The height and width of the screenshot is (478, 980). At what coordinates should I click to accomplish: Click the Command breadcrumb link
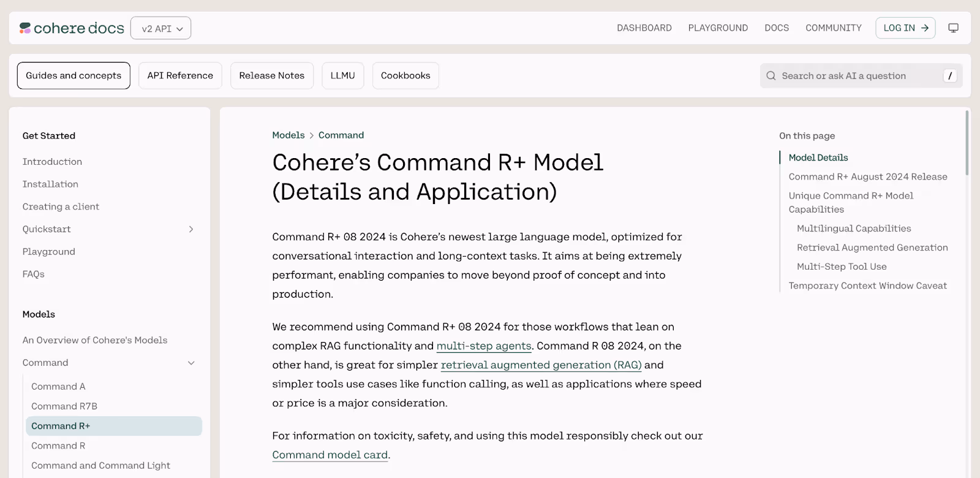pyautogui.click(x=341, y=135)
